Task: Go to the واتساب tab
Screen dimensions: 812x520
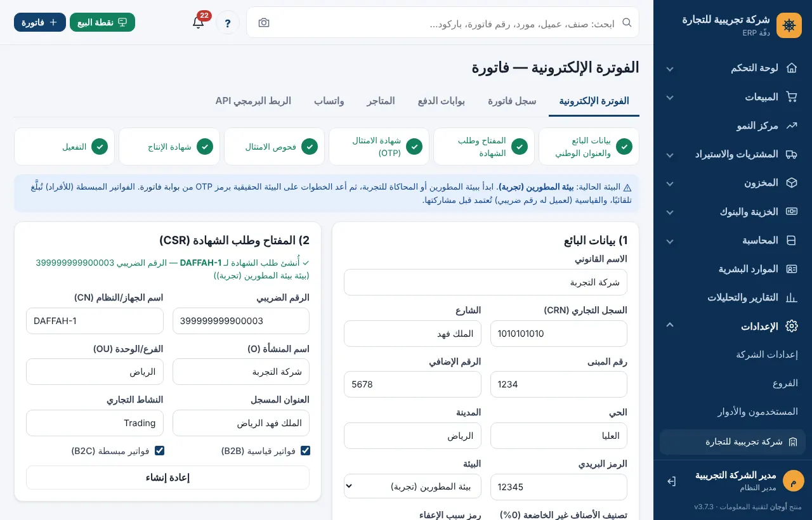Action: coord(329,101)
